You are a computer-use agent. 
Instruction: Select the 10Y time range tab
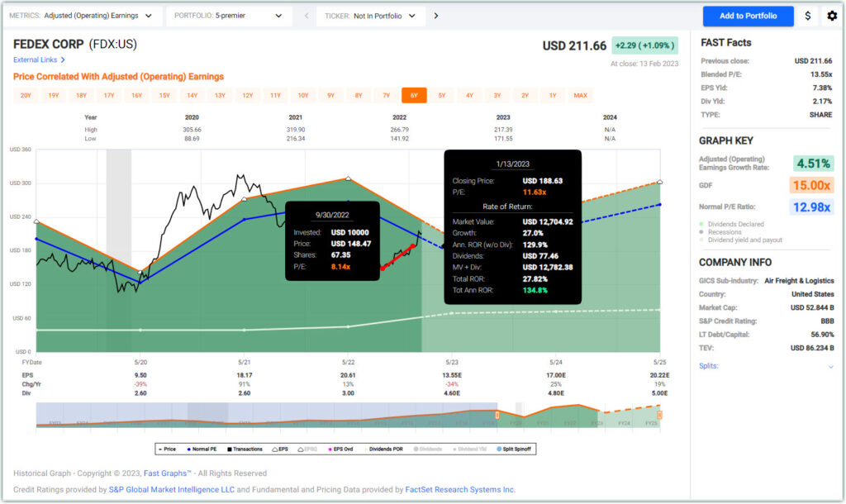[x=303, y=96]
